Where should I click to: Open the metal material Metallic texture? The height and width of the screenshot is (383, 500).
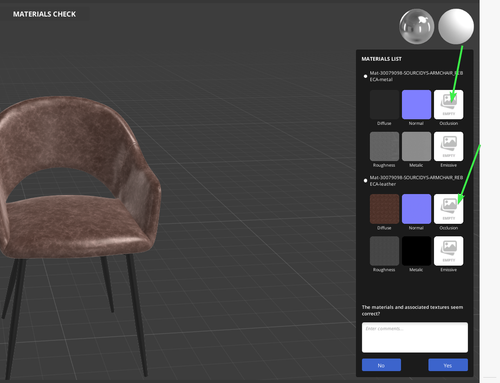(x=416, y=146)
